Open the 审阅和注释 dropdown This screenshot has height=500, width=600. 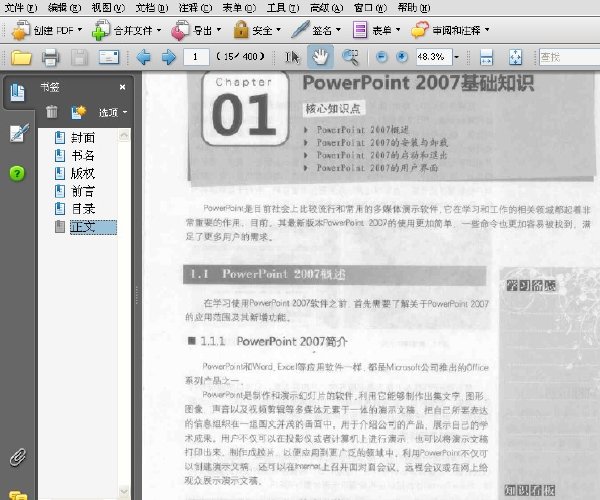click(450, 30)
